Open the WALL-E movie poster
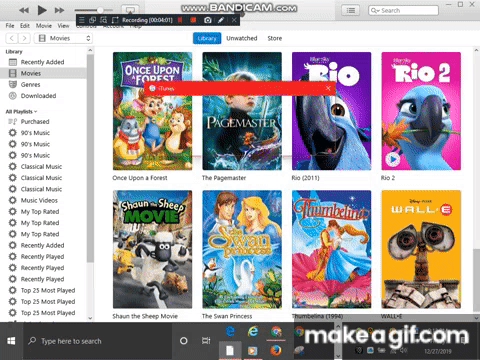The image size is (480, 360). pos(421,249)
